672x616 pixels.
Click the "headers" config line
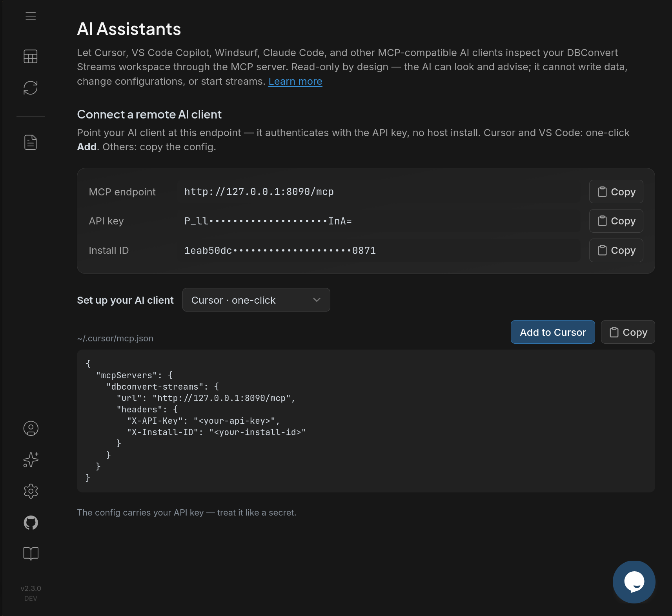[x=147, y=409]
